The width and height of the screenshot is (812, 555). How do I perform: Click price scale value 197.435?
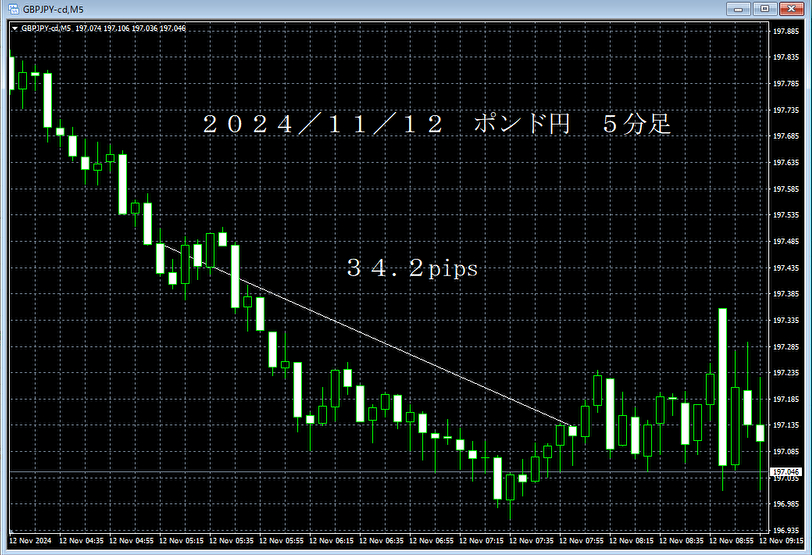[786, 268]
